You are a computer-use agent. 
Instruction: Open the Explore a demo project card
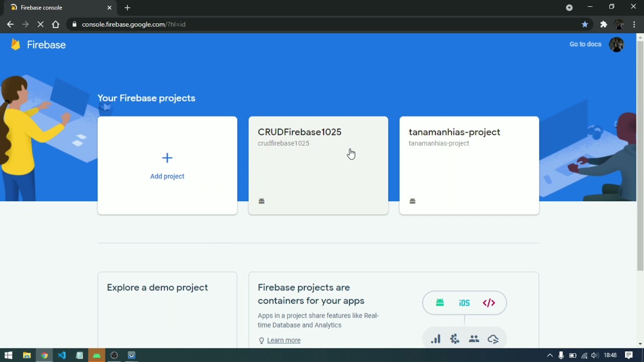click(x=167, y=310)
